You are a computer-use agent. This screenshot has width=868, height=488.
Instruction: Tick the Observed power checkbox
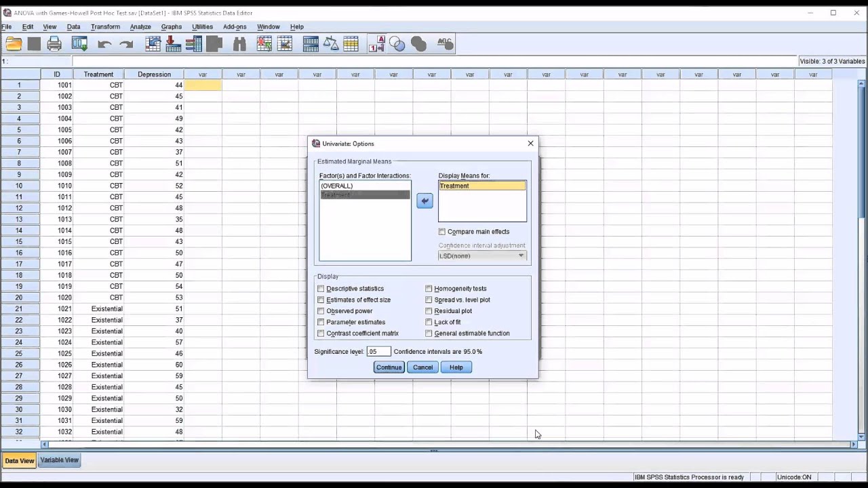[x=321, y=311]
